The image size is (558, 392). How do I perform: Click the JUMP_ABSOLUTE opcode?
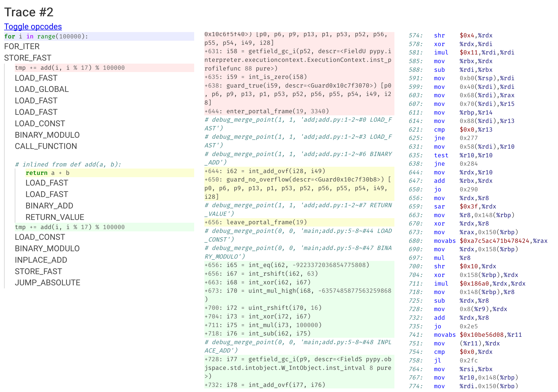(47, 283)
